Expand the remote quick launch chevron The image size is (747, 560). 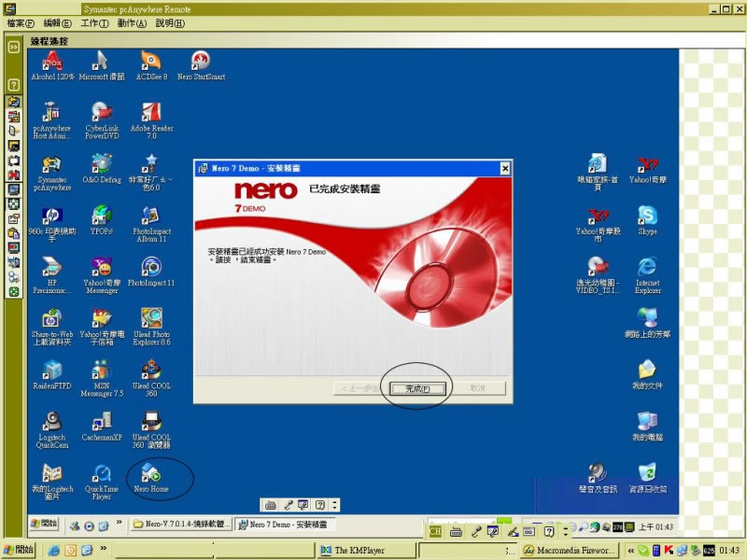point(119,523)
